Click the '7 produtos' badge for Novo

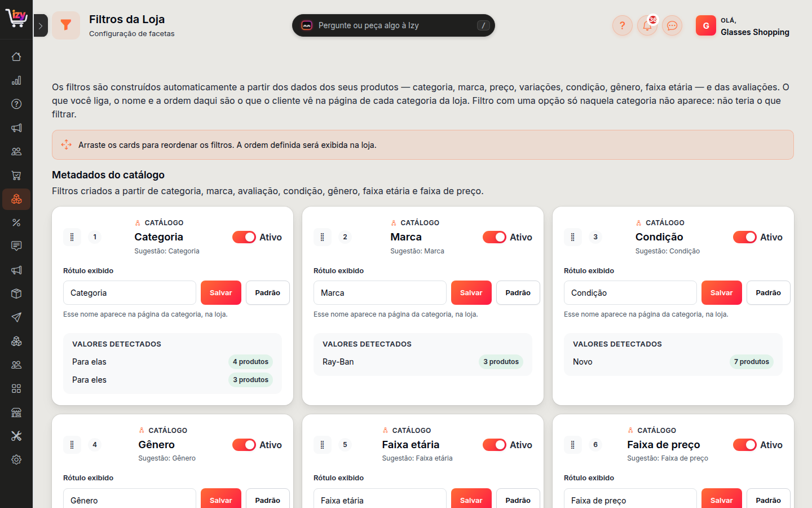752,362
